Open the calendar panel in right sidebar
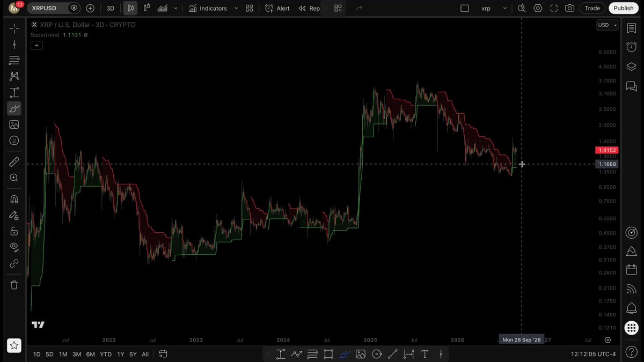 click(x=632, y=270)
